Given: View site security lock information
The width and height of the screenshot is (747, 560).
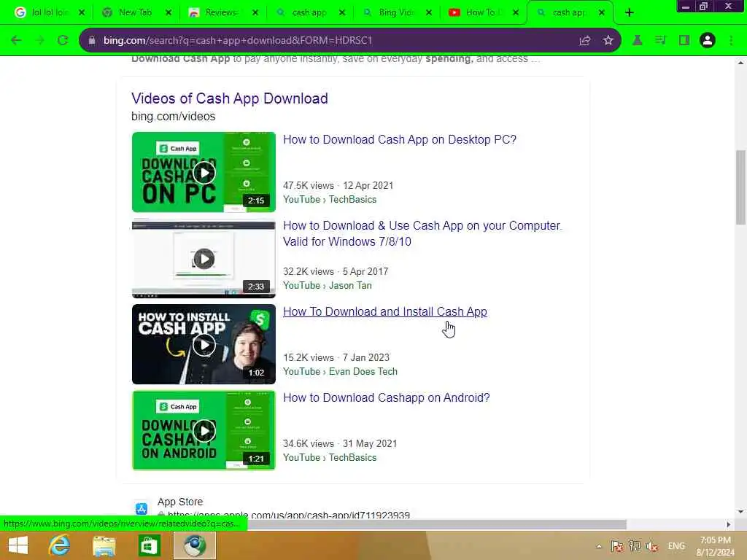Looking at the screenshot, I should tap(92, 41).
